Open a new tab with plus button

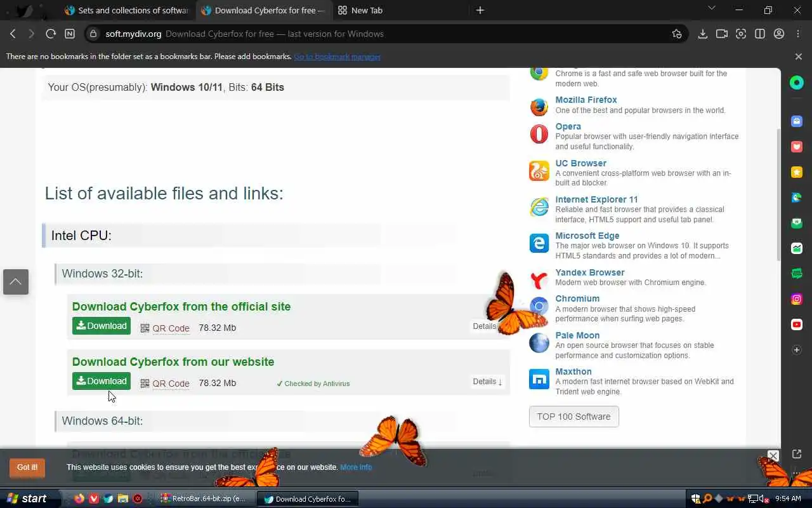480,10
